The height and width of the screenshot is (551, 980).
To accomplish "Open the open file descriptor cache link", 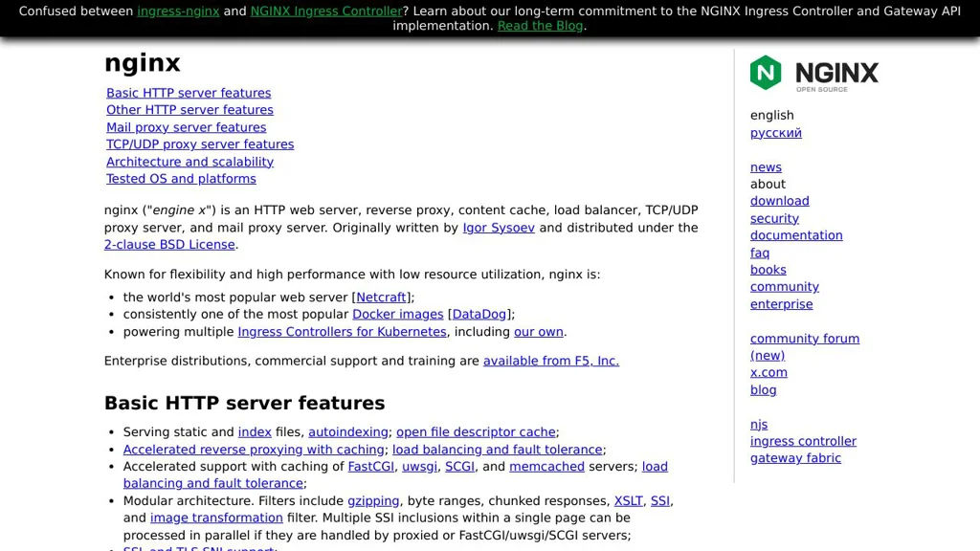I will [476, 431].
